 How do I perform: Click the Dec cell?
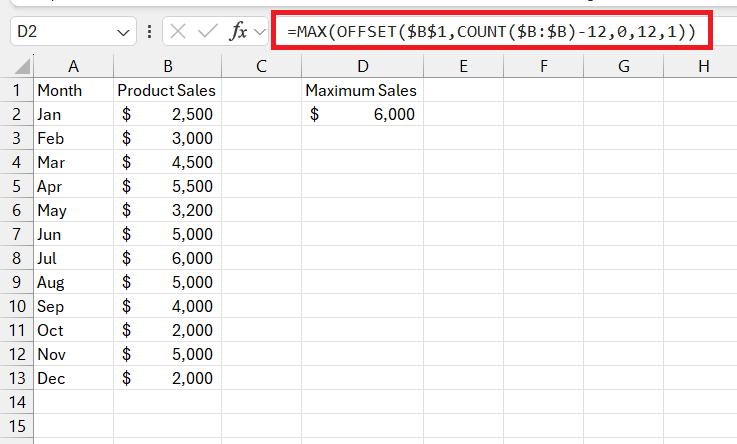tap(73, 378)
